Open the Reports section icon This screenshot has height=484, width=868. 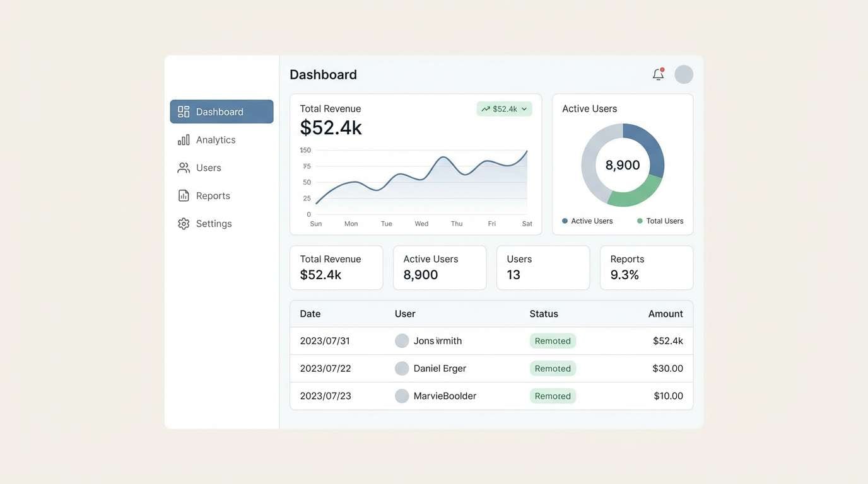[x=183, y=195]
